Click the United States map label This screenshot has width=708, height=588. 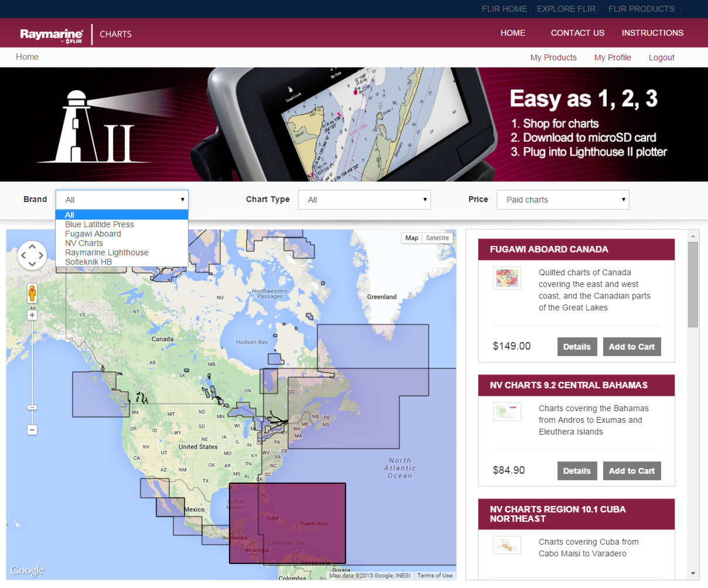coord(198,447)
